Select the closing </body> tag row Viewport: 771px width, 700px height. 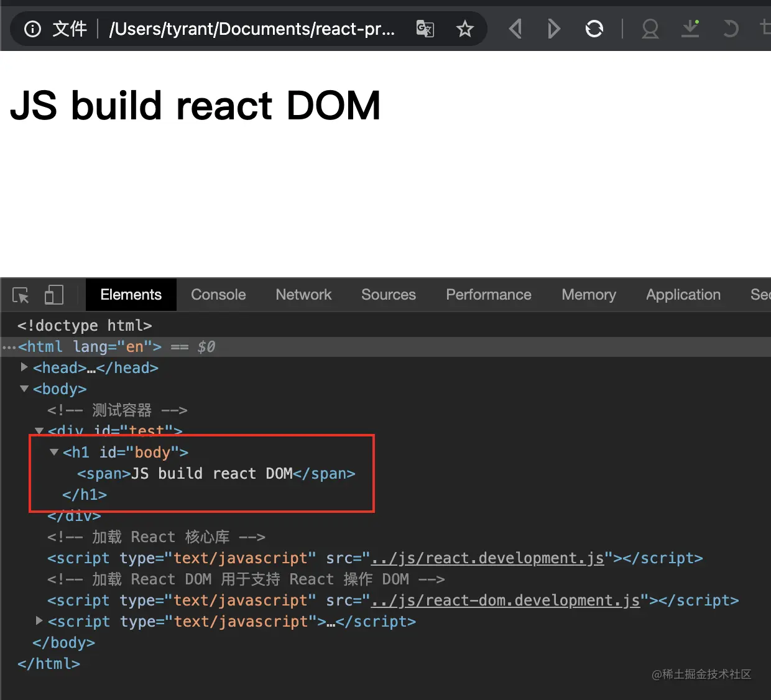click(x=63, y=642)
